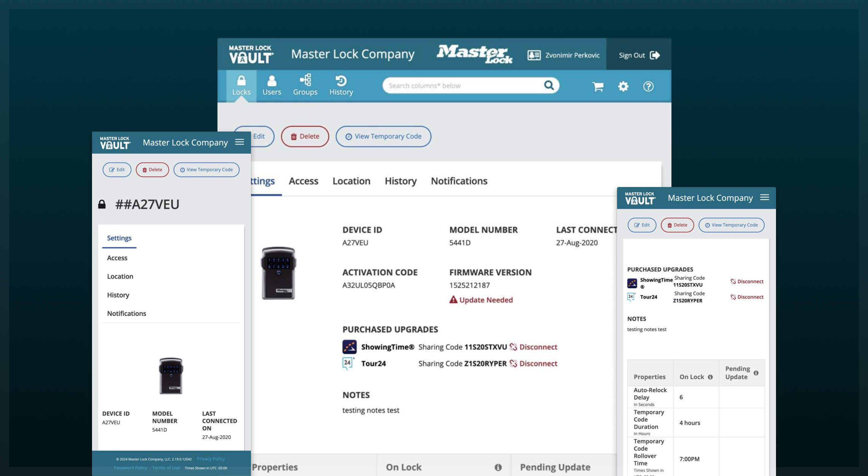Click Vault logo in right mobile panel

tap(640, 198)
